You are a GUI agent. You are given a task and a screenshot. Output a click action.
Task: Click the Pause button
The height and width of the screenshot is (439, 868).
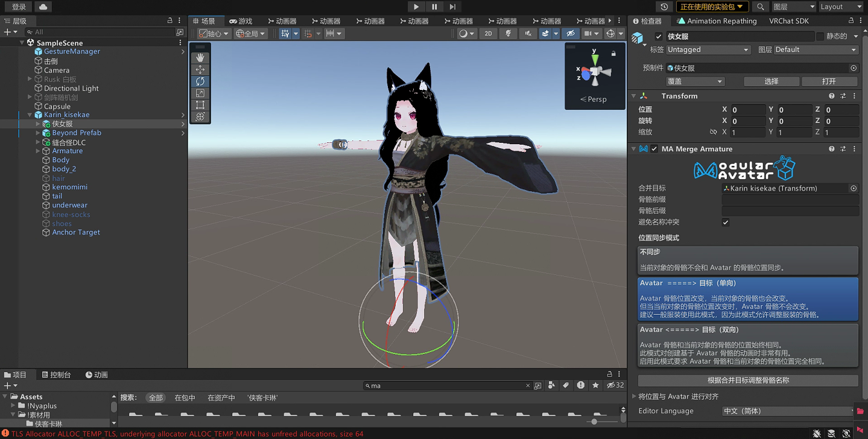(434, 7)
